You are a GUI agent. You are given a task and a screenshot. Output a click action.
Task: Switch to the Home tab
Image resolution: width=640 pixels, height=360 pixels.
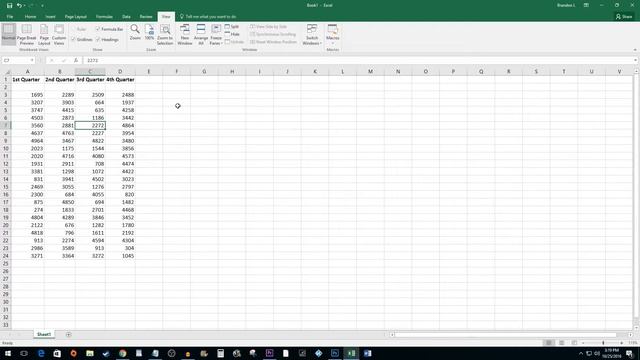(x=30, y=17)
